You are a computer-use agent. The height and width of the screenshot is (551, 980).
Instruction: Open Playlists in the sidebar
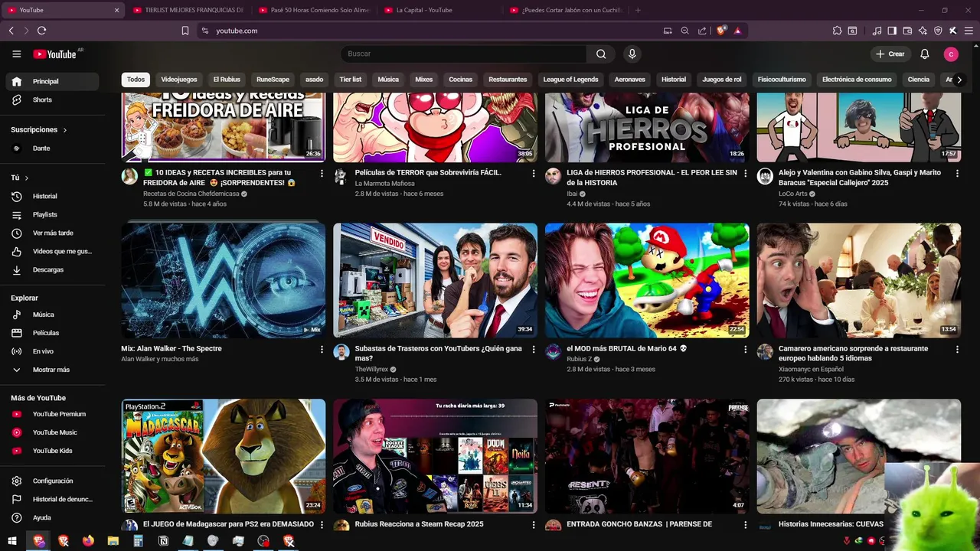(x=52, y=214)
